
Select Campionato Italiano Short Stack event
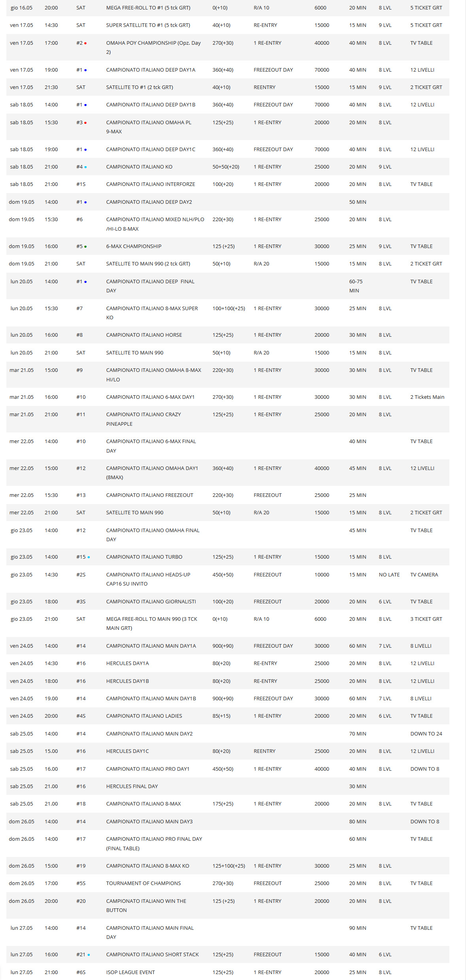pos(152,954)
